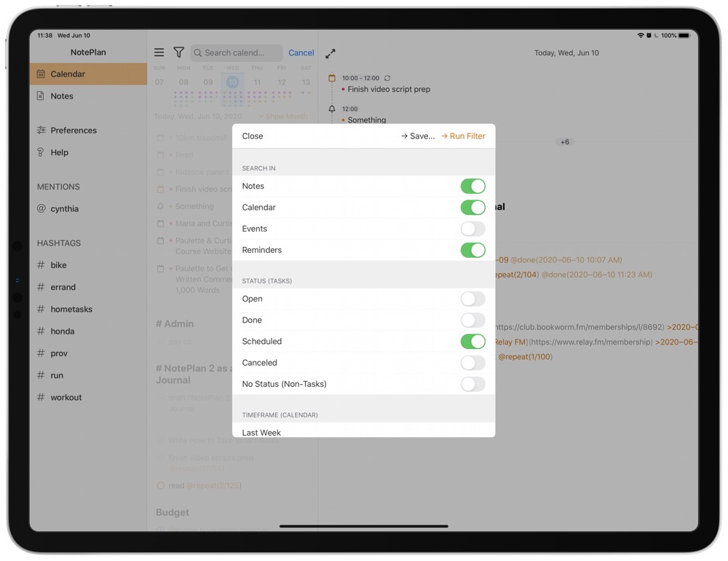The image size is (728, 561).
Task: Click the hash icon beside bike
Action: pyautogui.click(x=41, y=265)
